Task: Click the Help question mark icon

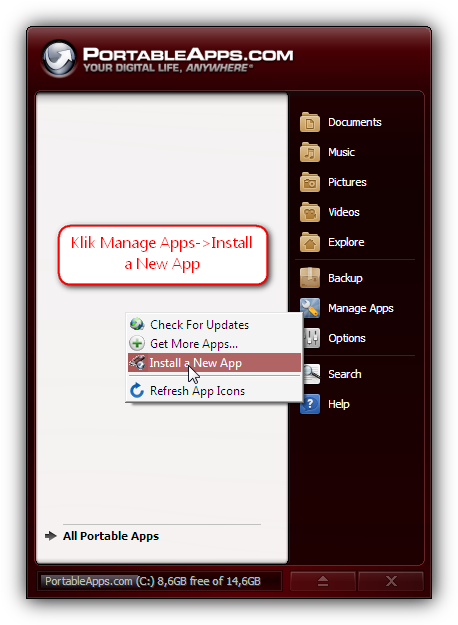Action: (x=311, y=404)
